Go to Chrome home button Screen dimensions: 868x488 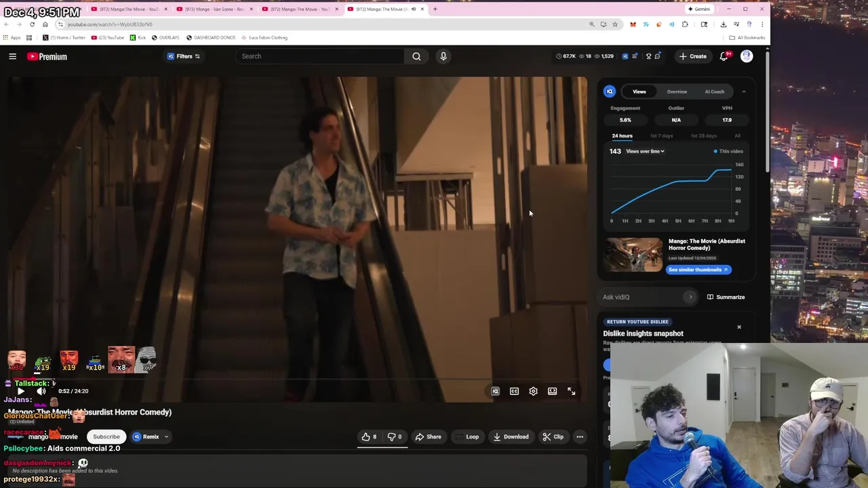tap(45, 24)
